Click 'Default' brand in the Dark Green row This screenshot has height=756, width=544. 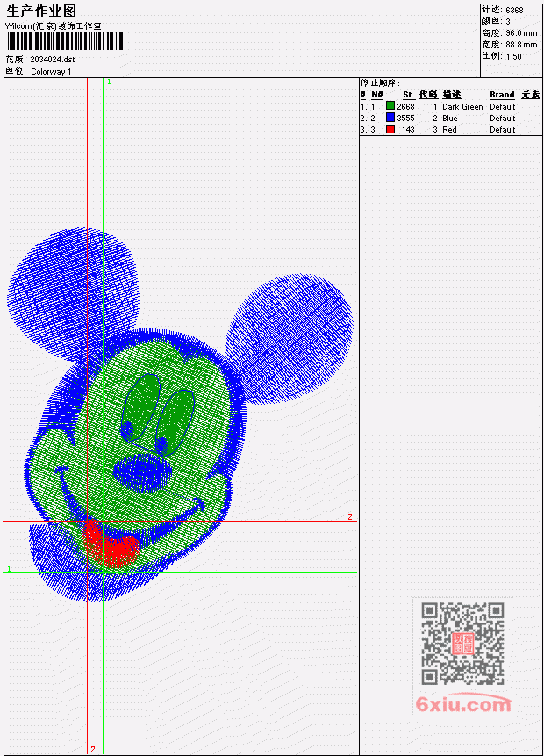pos(503,106)
